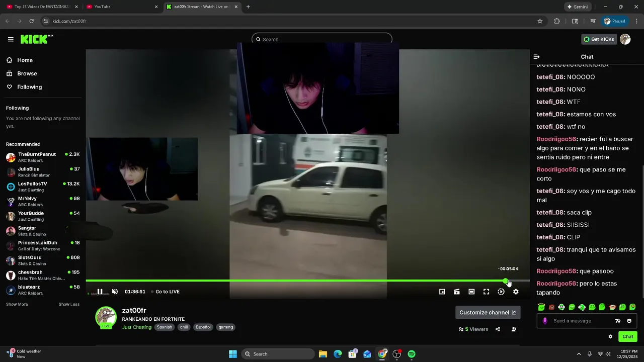
Task: Click the Gemini button in Chrome
Action: click(x=578, y=7)
